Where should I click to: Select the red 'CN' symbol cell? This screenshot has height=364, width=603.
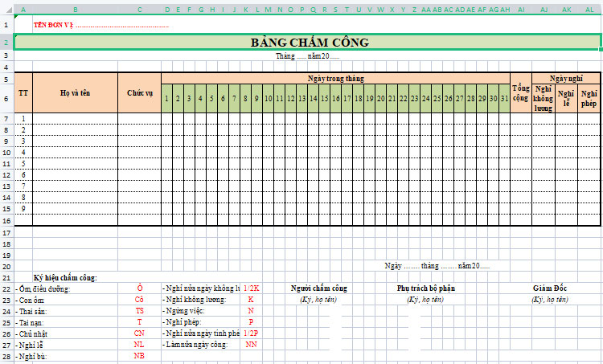(x=139, y=333)
